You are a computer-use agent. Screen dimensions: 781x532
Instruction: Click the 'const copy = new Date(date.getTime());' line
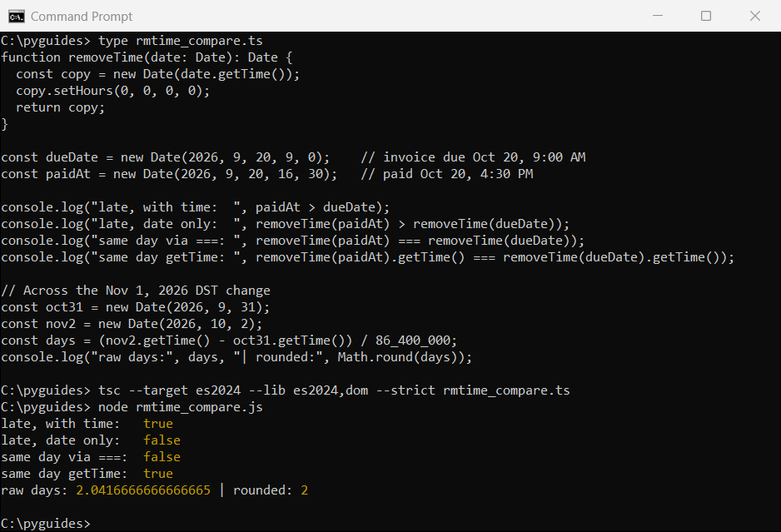tap(158, 74)
